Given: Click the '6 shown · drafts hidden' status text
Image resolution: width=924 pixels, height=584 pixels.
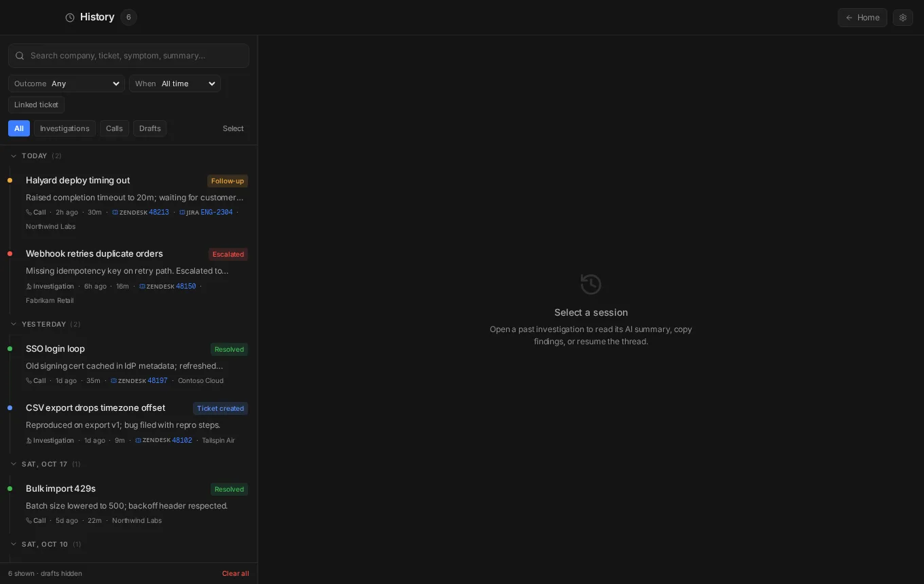Looking at the screenshot, I should point(45,574).
